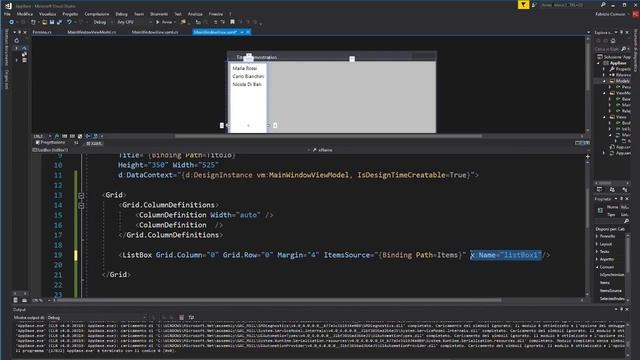This screenshot has height=360, width=640.
Task: Click the Save file toolbar icon
Action: pos(52,22)
